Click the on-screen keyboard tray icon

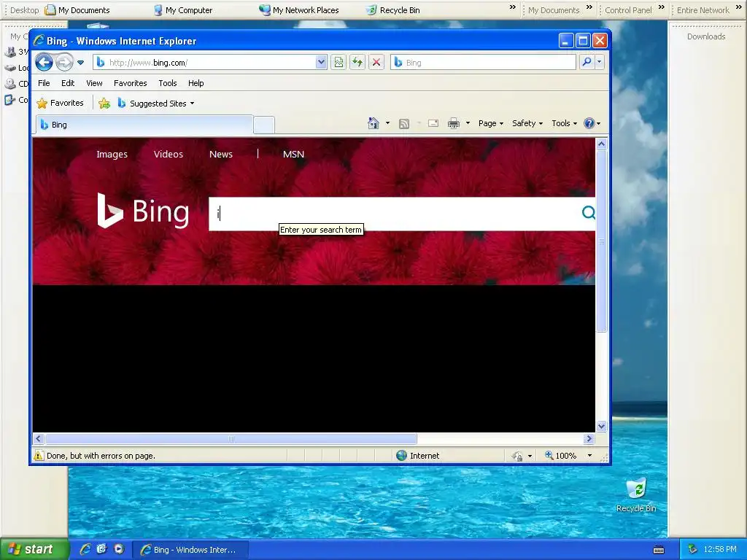(x=659, y=550)
